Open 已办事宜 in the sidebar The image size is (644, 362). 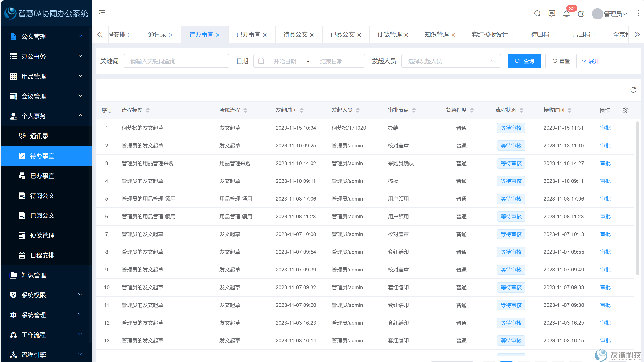point(46,176)
